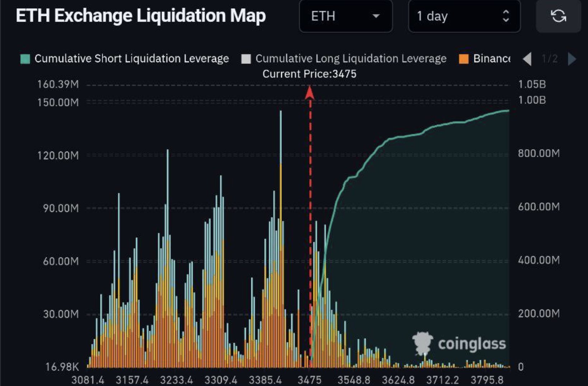
Task: Open the 1 day timeframe selector
Action: (464, 16)
